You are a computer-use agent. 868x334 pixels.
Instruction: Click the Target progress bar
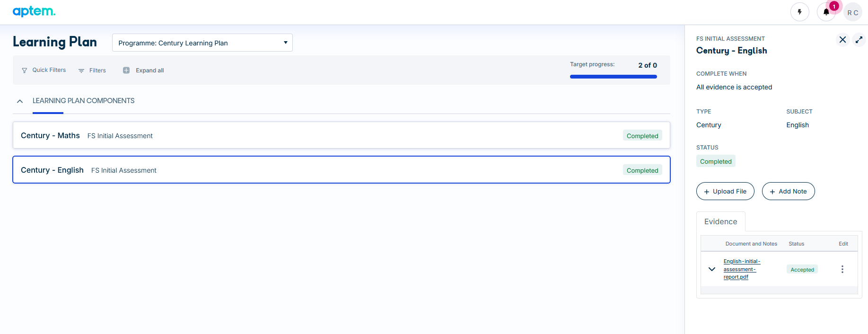[x=613, y=77]
